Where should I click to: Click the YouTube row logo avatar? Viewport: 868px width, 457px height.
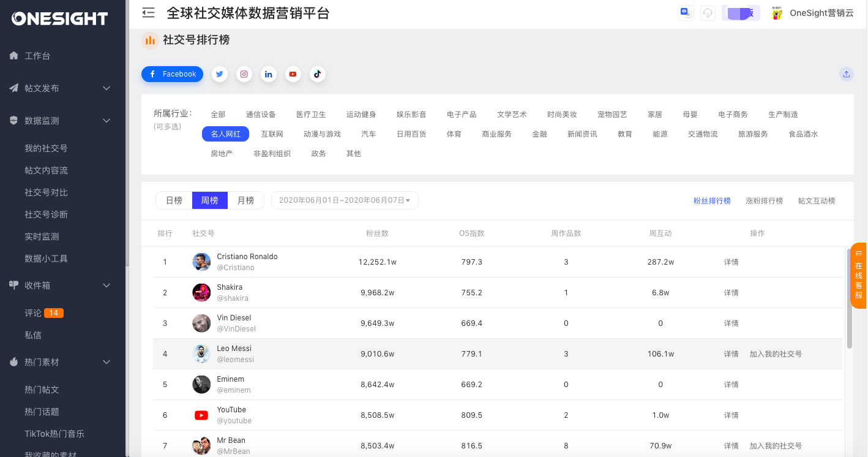[201, 415]
